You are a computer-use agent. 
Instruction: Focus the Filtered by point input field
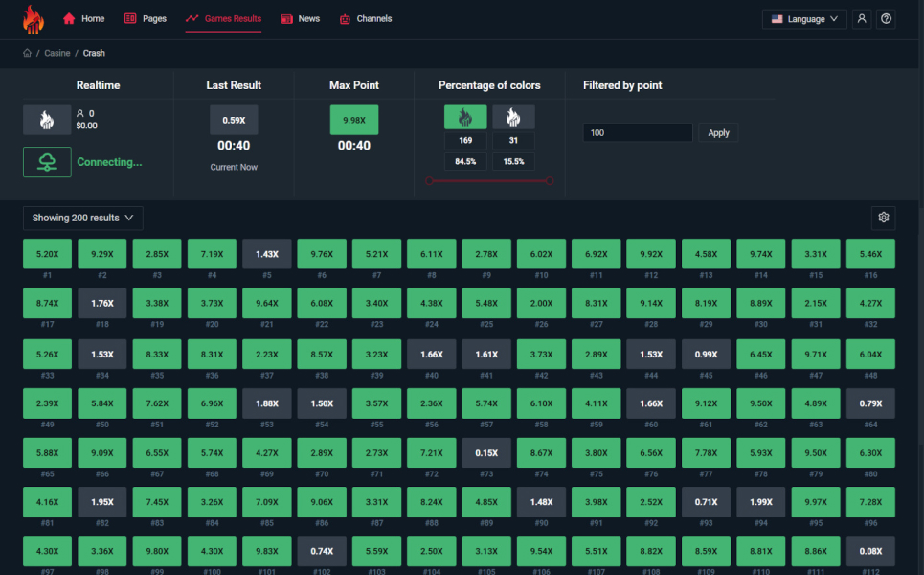[x=637, y=133]
